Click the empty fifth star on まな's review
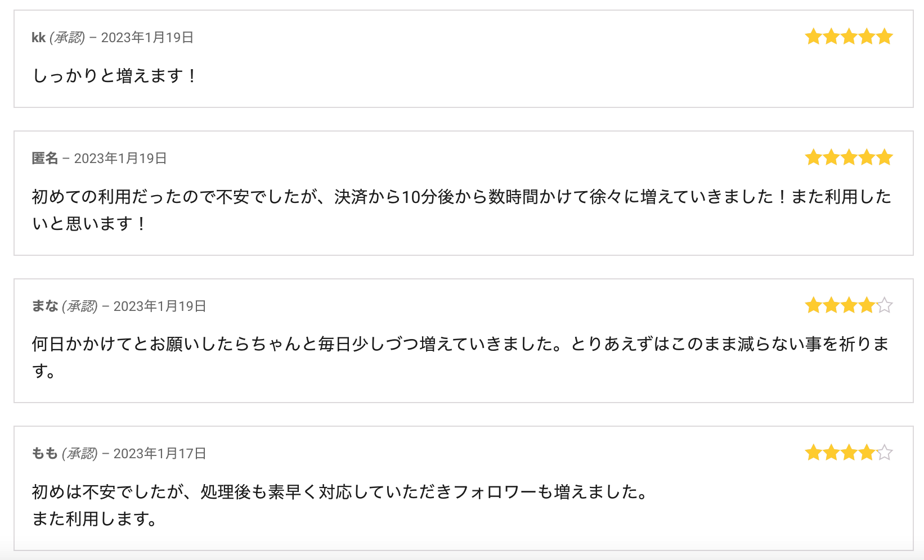924x560 pixels. click(x=885, y=305)
